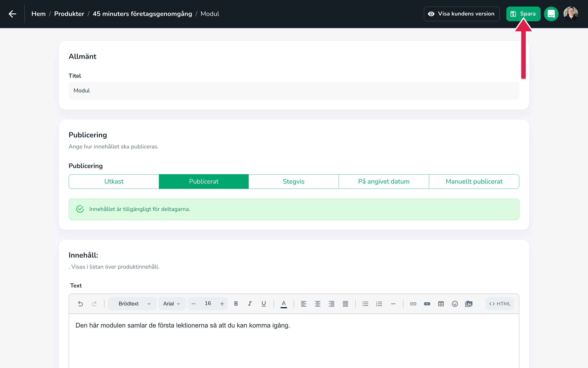588x368 pixels.
Task: Go back using the left arrow
Action: click(x=12, y=14)
